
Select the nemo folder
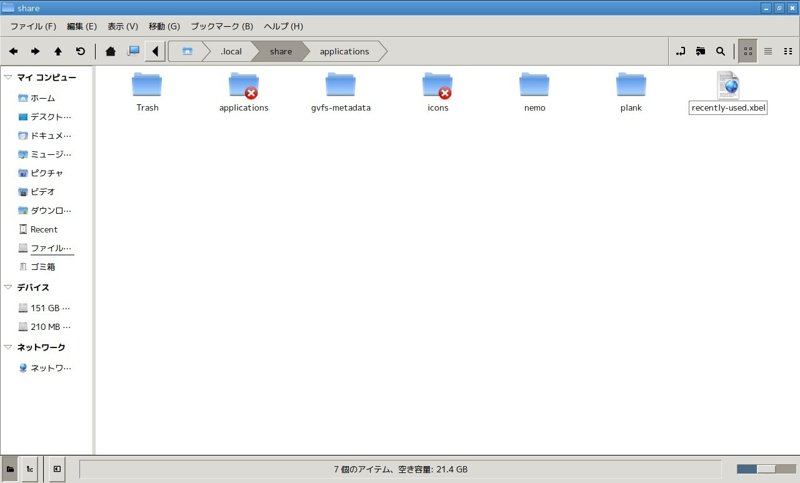click(534, 92)
